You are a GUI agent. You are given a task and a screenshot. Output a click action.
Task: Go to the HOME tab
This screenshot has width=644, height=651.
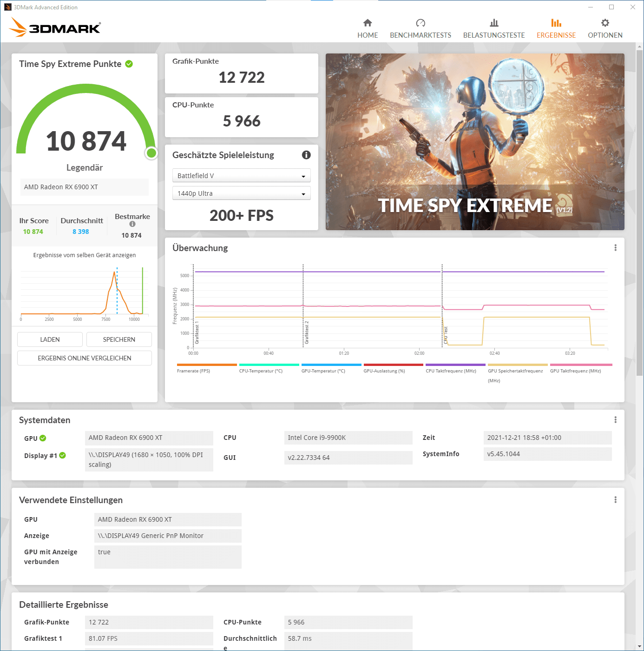point(368,29)
